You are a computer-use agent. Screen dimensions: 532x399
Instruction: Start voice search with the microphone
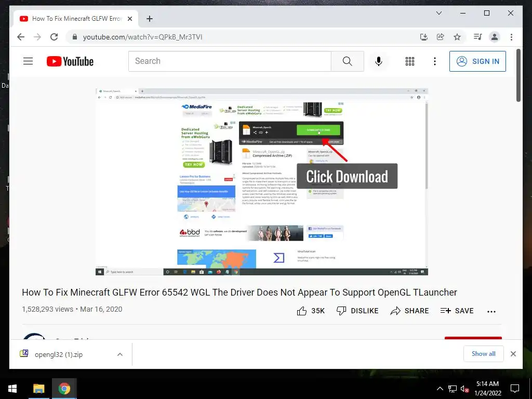coord(379,61)
